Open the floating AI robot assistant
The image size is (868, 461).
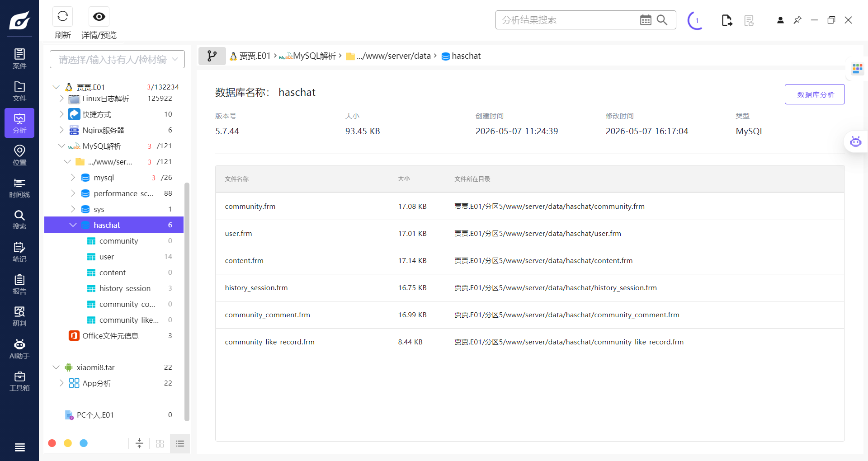856,141
